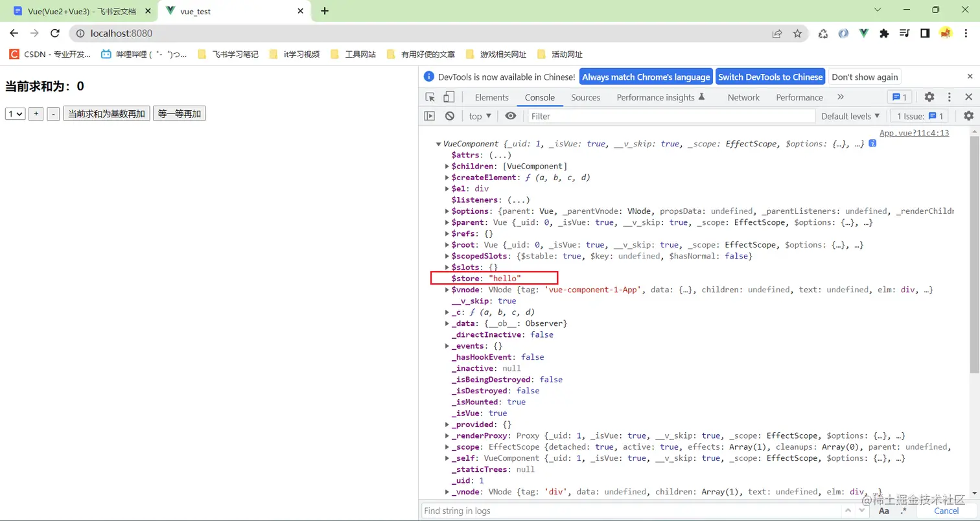Click Switch DevTools to Chinese
This screenshot has width=980, height=521.
click(770, 76)
